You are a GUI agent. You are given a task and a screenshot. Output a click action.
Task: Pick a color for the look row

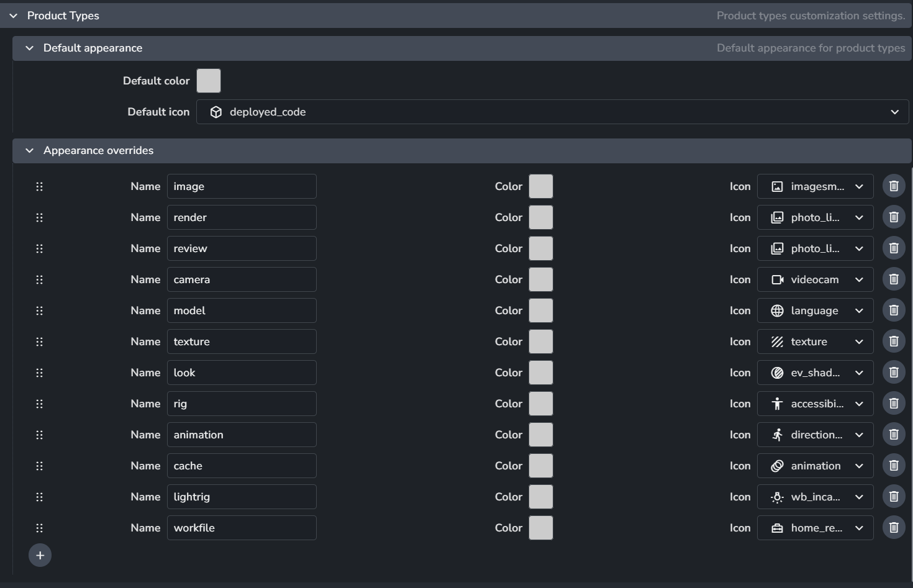tap(540, 373)
